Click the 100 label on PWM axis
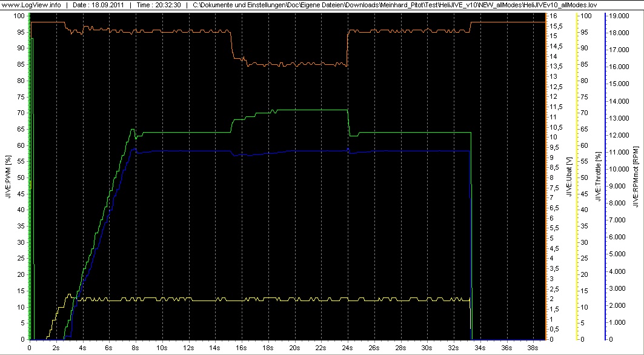Screen dimensions: 644x355 (x=20, y=16)
